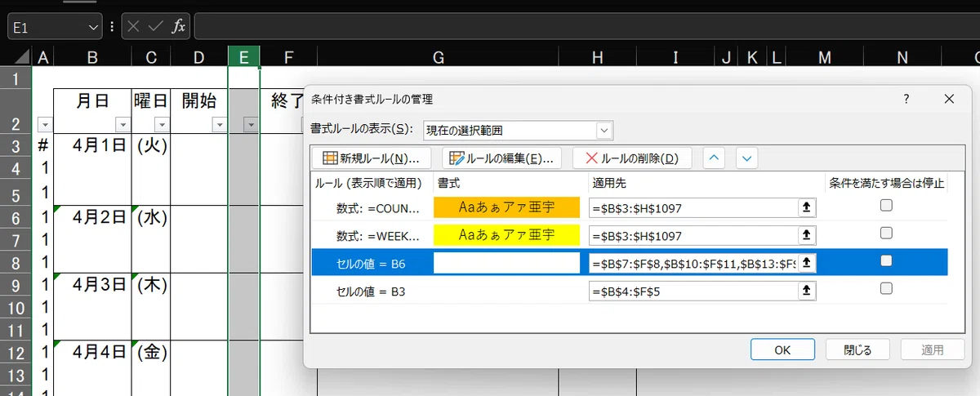Screen dimensions: 980x396
Task: Select the rule 数式: =COUN...
Action: click(x=379, y=209)
